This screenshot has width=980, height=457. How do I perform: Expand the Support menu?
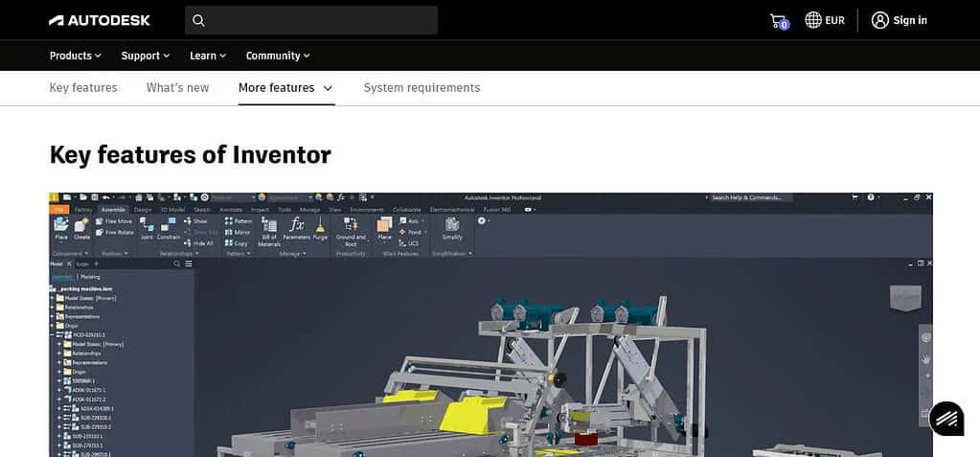145,56
